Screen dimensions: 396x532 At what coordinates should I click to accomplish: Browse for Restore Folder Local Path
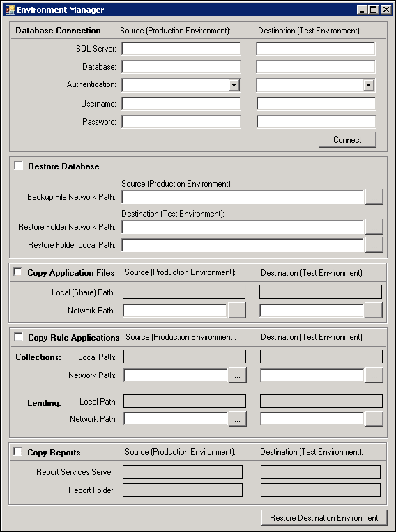point(374,245)
